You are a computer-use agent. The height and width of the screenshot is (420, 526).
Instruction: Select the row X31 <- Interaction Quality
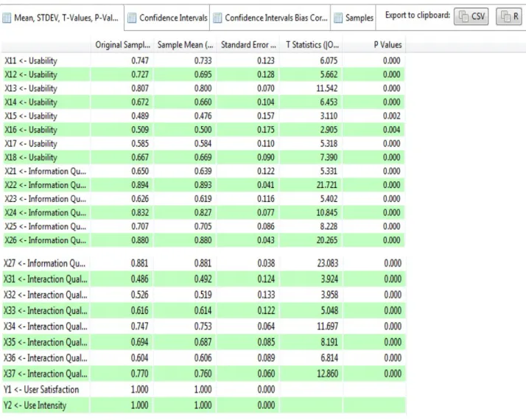tap(203, 279)
